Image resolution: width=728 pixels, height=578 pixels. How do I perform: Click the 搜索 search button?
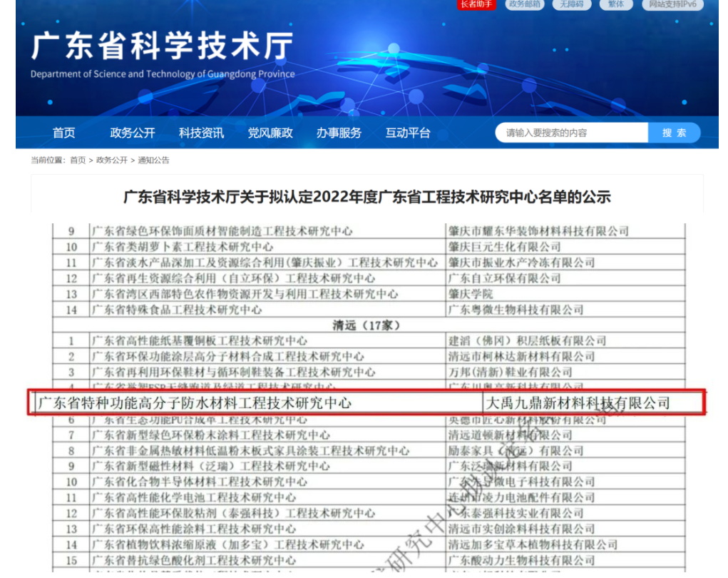(x=674, y=133)
